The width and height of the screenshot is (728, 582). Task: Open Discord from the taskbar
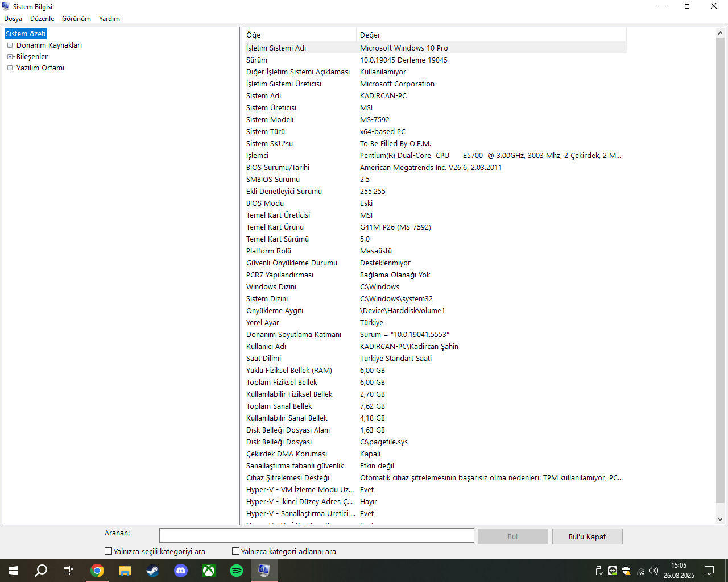click(181, 571)
